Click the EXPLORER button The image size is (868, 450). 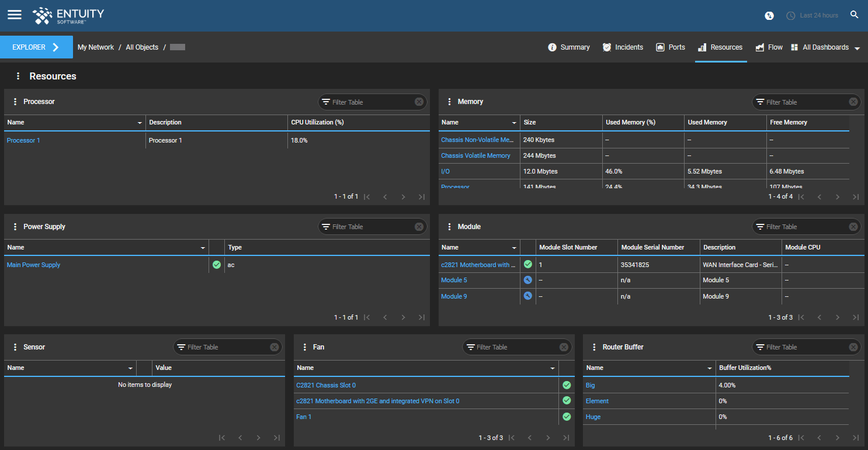click(36, 47)
